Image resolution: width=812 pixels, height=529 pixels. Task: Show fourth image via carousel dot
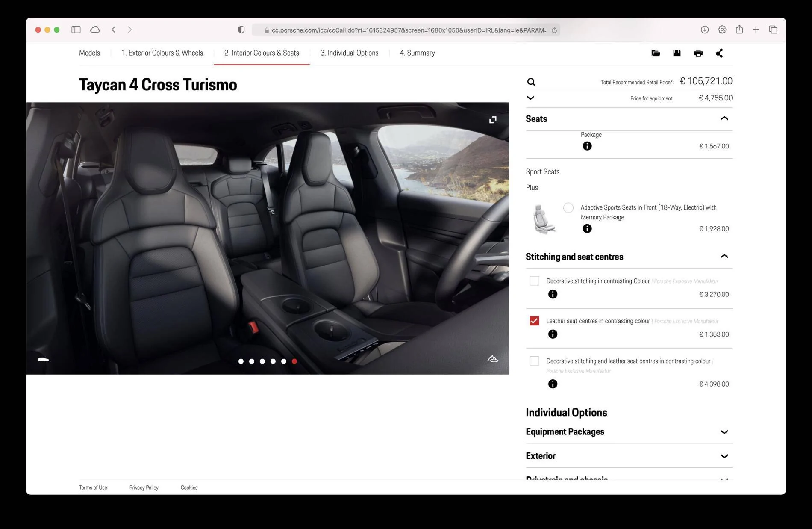click(273, 361)
